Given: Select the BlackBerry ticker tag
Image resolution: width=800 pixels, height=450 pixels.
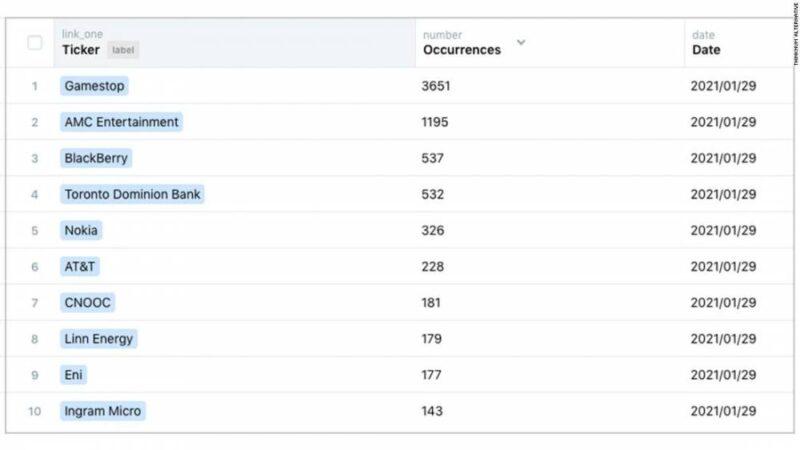Looking at the screenshot, I should pos(96,158).
